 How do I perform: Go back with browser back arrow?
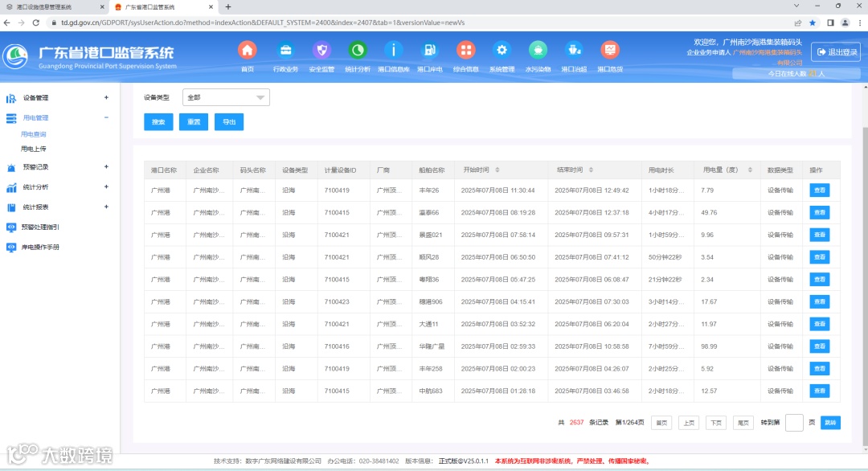[x=6, y=23]
